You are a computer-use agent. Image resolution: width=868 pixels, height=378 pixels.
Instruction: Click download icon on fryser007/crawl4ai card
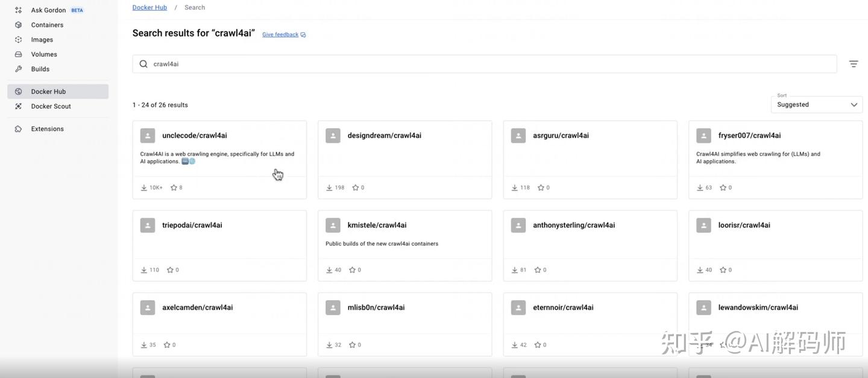[x=700, y=187]
